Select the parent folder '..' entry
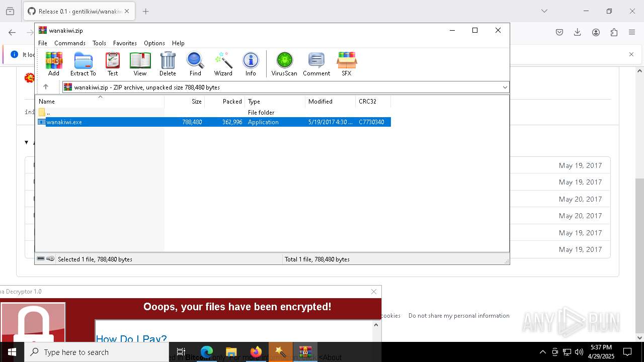 (213, 113)
